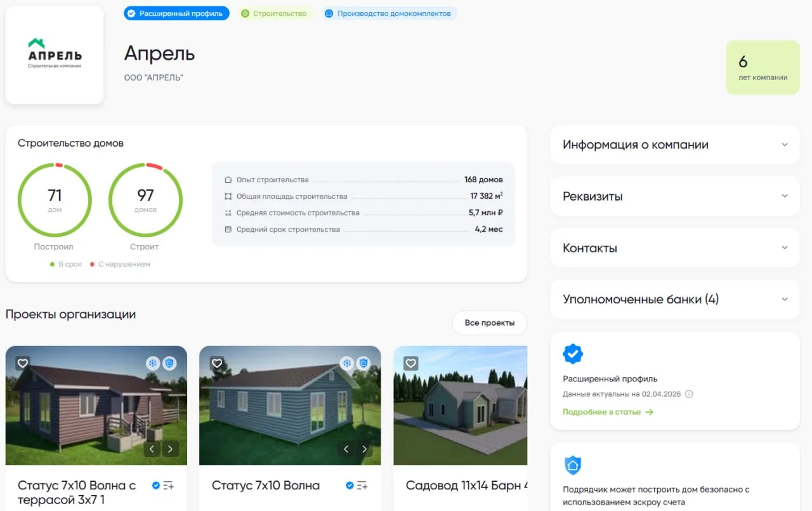Click the Апрель company logo
Viewport: 812px width, 511px height.
click(55, 55)
